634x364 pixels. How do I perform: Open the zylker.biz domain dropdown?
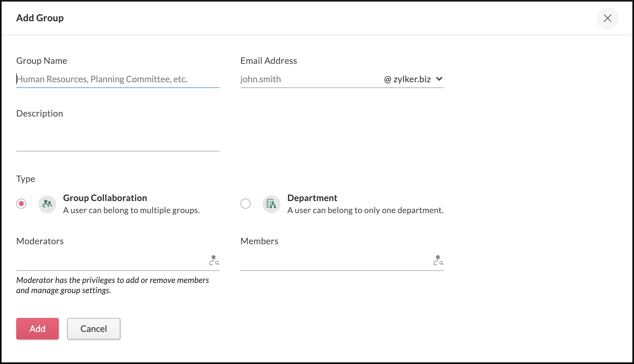(x=412, y=79)
